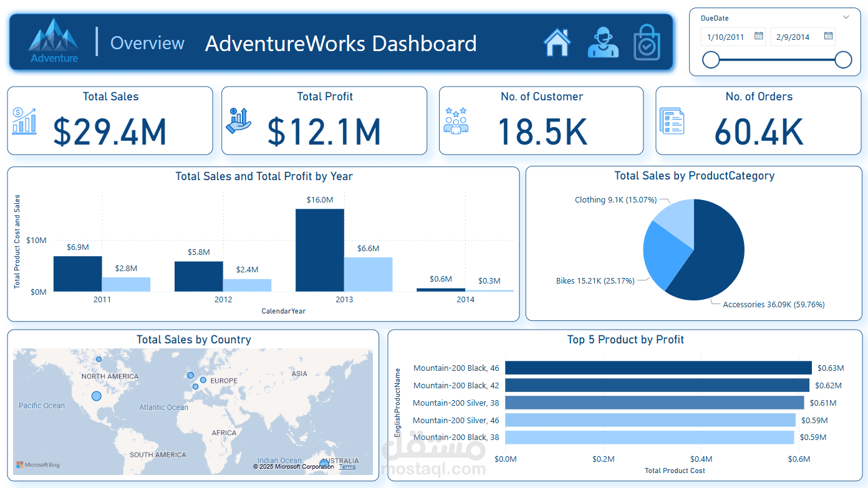
Task: Click the 'Accessories 36.09K (59.76%)' label
Action: tap(774, 305)
